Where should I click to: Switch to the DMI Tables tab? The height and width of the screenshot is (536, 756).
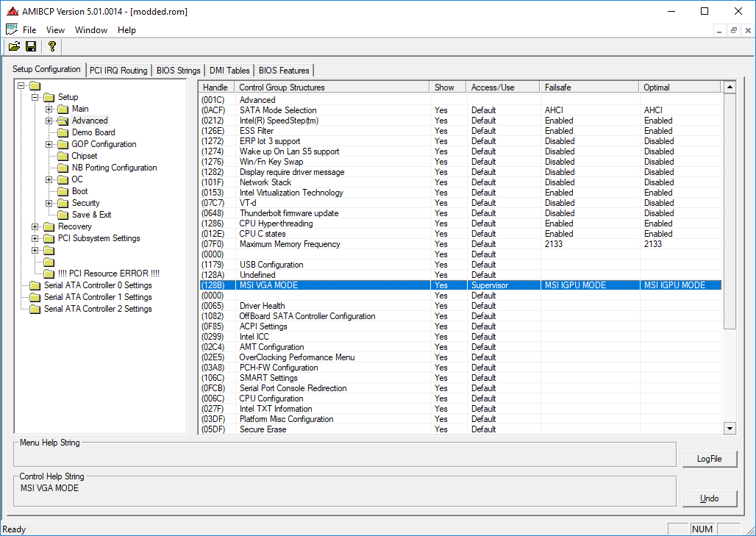pos(229,71)
